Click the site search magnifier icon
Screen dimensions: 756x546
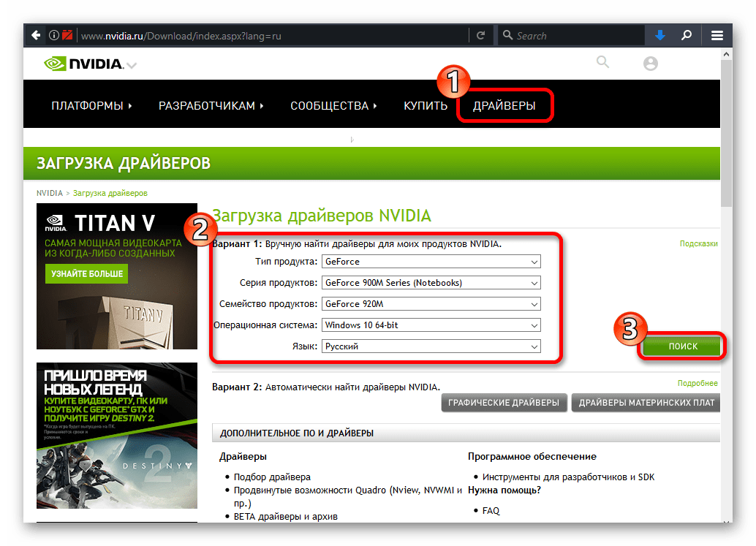click(602, 63)
